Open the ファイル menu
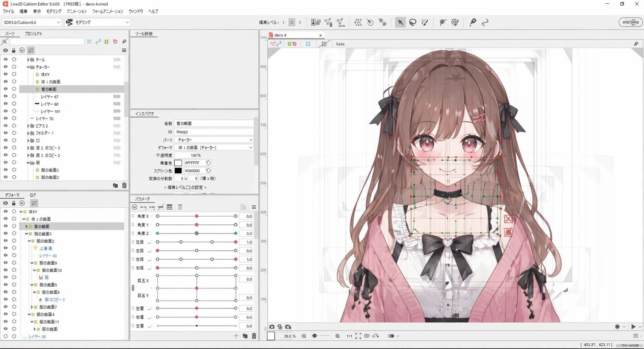Image resolution: width=644 pixels, height=349 pixels. click(8, 11)
